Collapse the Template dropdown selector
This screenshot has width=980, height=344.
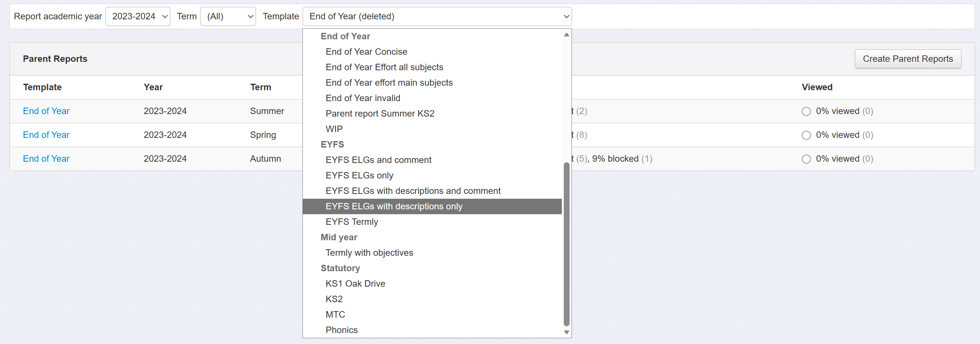pos(437,16)
